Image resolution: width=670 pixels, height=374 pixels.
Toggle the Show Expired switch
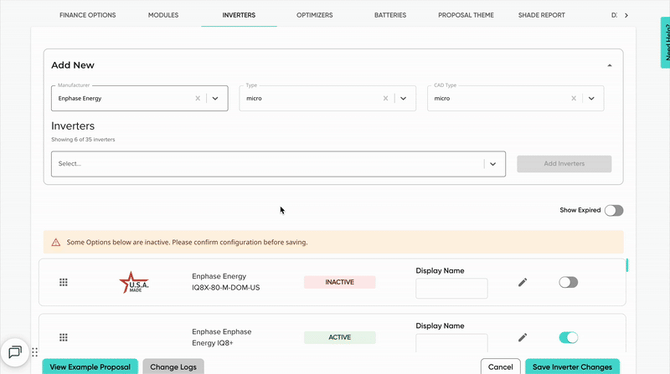point(614,210)
